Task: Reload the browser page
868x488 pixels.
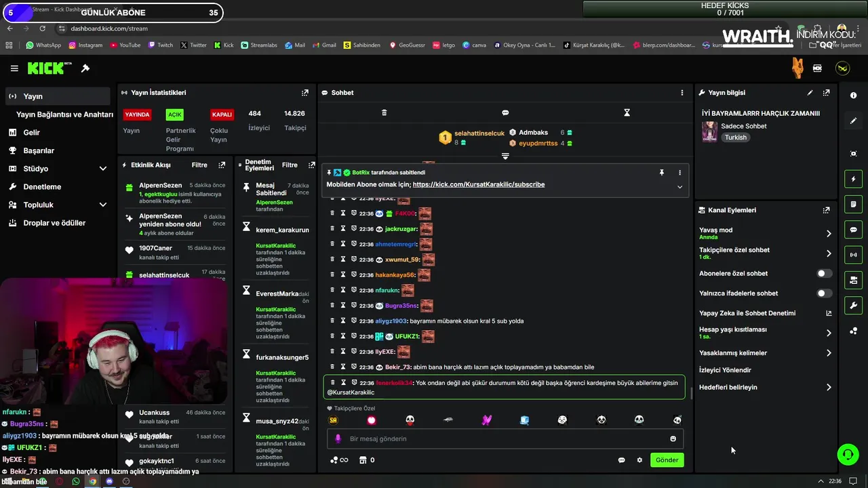Action: (x=43, y=28)
